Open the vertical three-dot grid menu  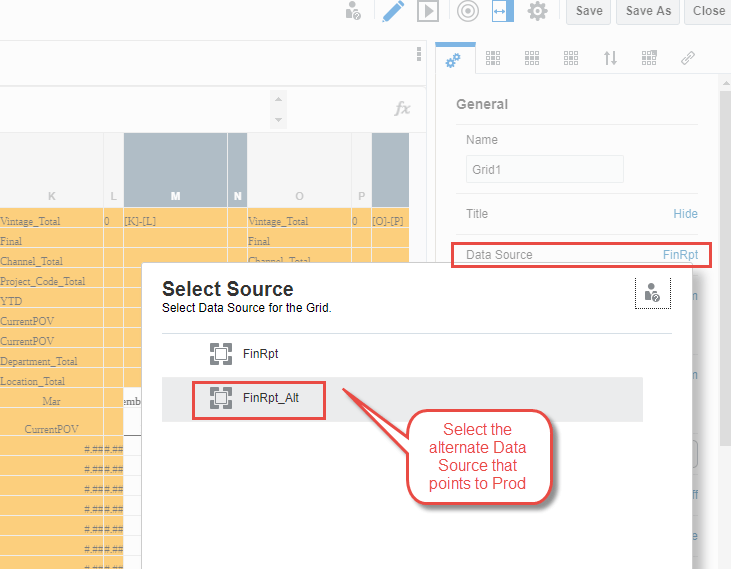coord(419,54)
